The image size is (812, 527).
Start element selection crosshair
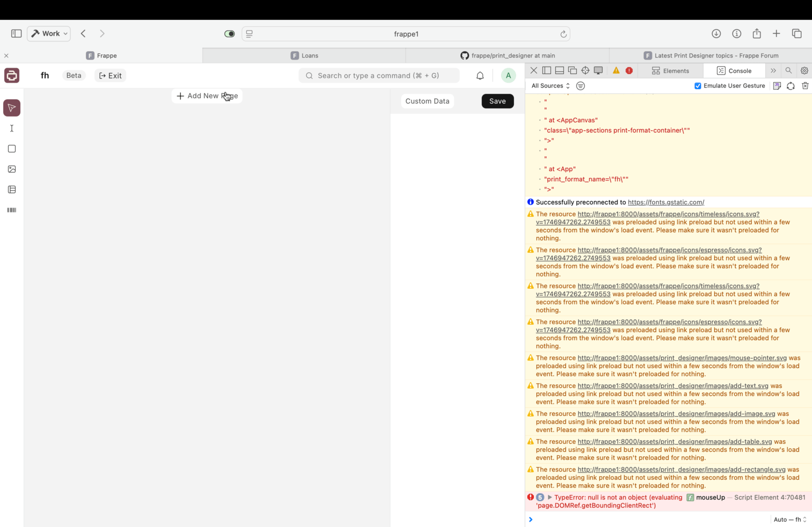pos(585,70)
